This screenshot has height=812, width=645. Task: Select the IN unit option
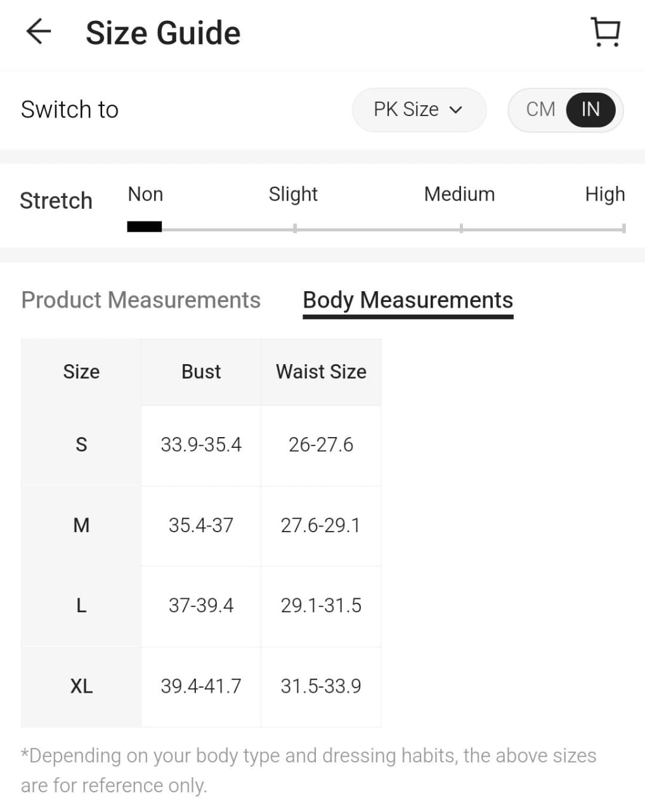(590, 109)
